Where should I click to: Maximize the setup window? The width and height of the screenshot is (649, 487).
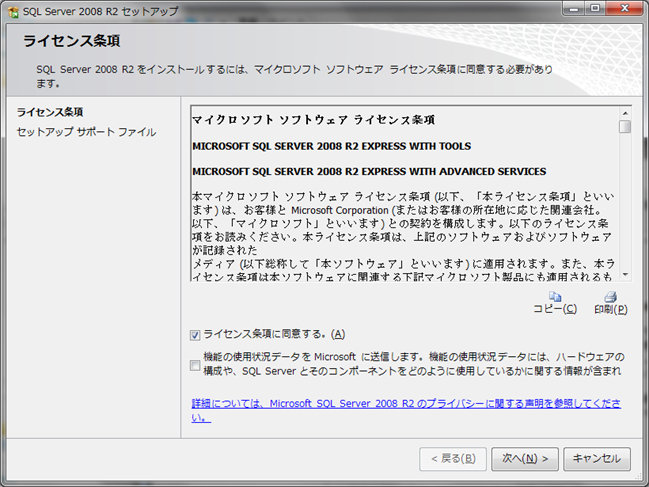595,9
